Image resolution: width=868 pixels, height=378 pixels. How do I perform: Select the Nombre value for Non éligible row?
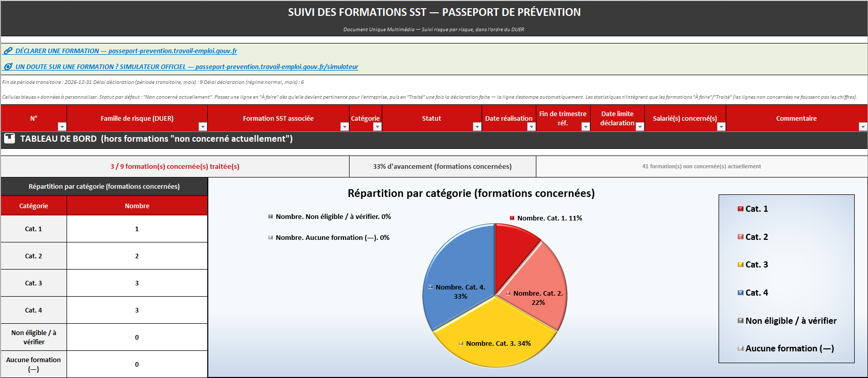pos(137,337)
